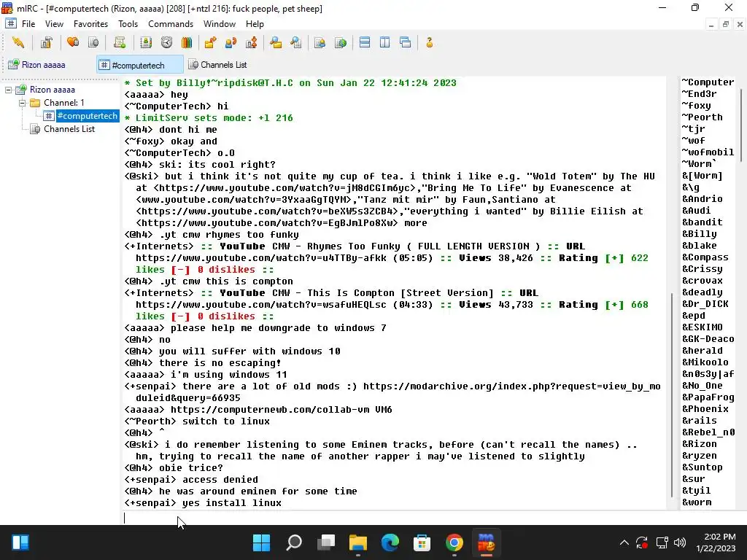Open the Help menu
The height and width of the screenshot is (560, 747).
(255, 24)
